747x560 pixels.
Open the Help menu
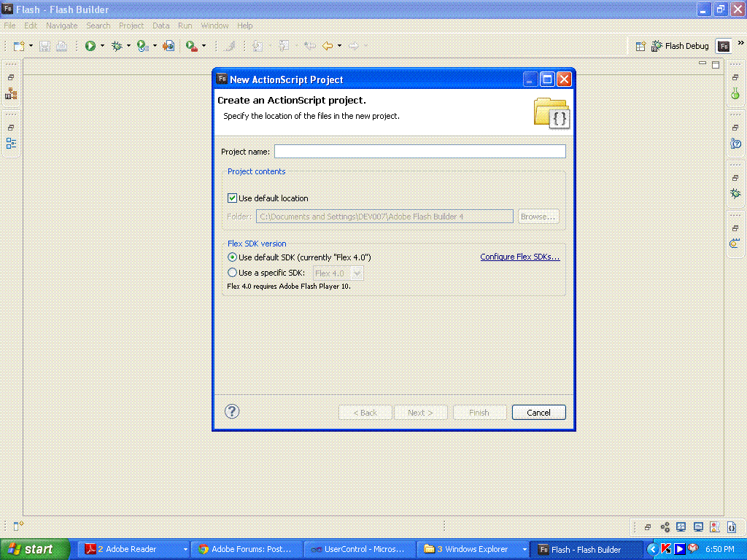pyautogui.click(x=245, y=26)
